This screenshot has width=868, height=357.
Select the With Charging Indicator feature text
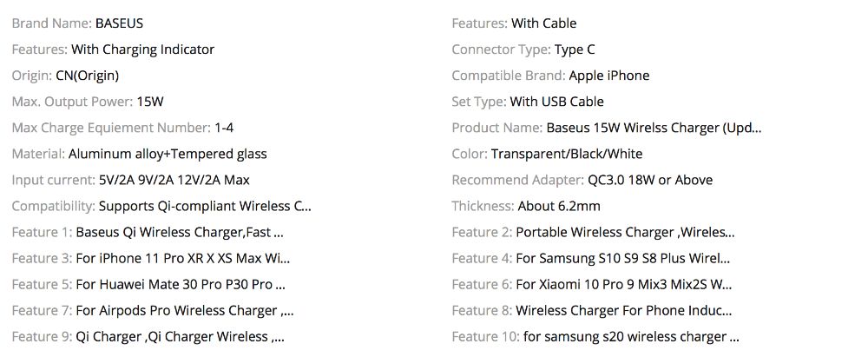pyautogui.click(x=142, y=50)
